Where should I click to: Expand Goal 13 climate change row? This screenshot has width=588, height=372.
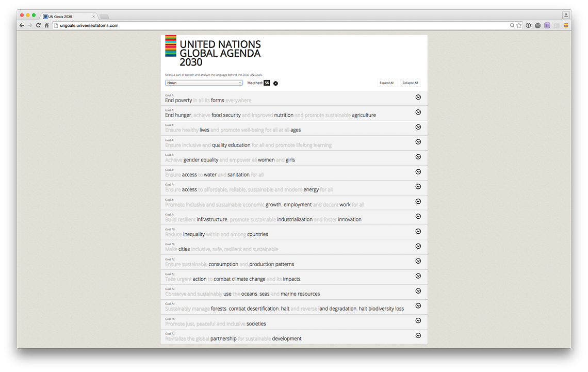click(418, 276)
